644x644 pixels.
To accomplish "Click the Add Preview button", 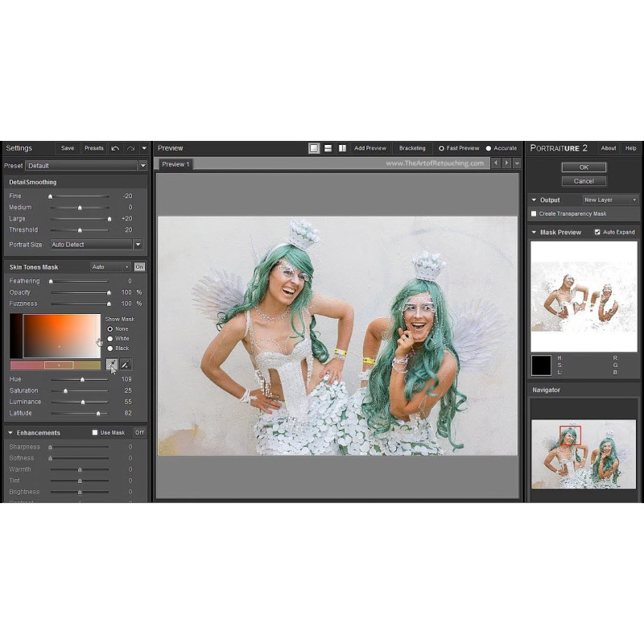I will click(x=370, y=148).
